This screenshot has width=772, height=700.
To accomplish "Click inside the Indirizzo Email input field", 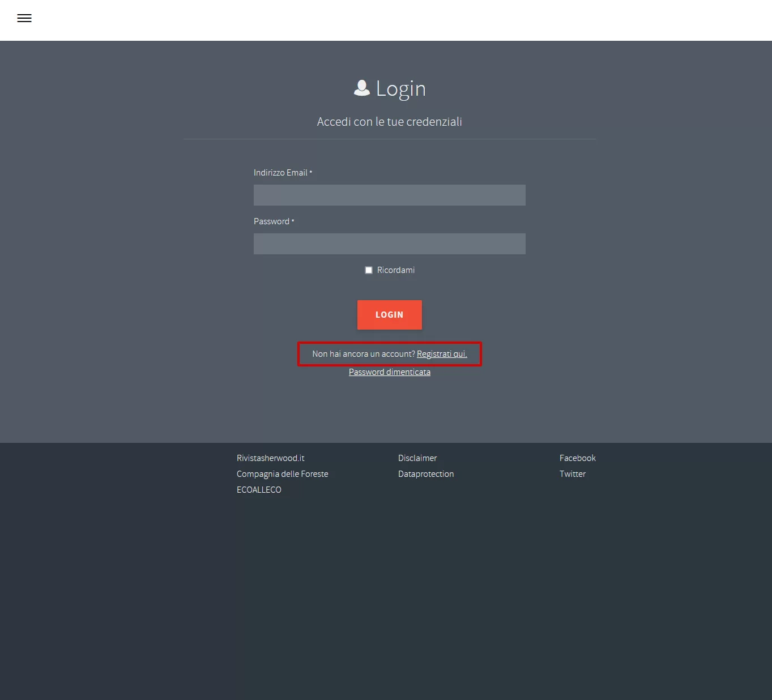I will click(389, 195).
